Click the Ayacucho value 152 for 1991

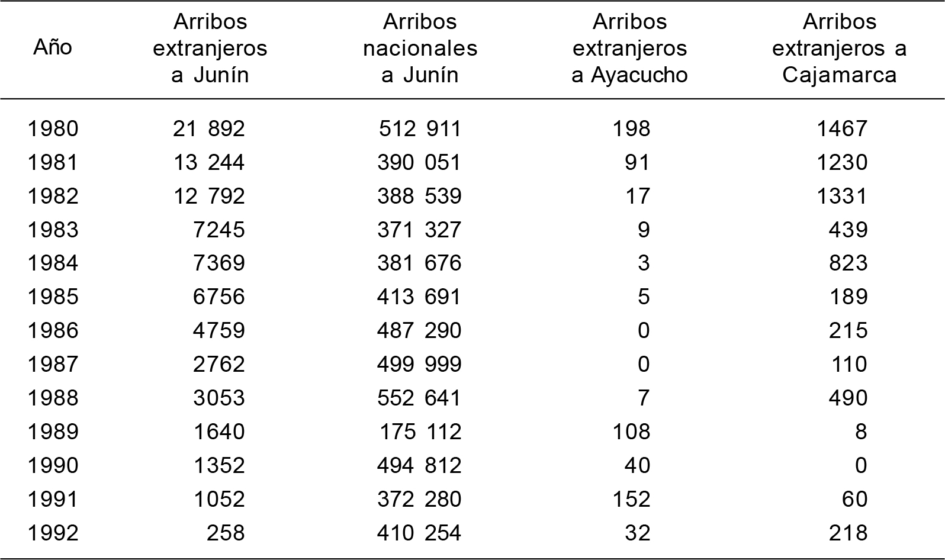[632, 499]
